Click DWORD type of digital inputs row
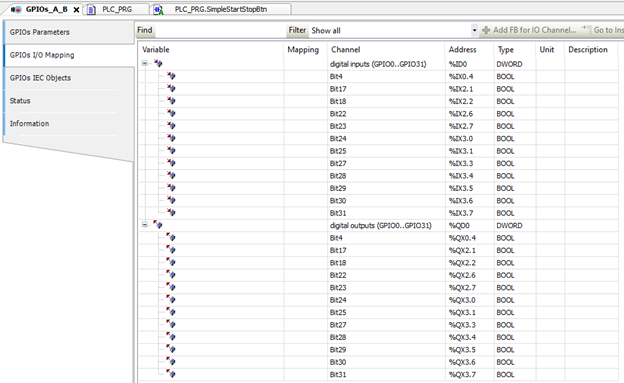624x383 pixels. pyautogui.click(x=509, y=64)
